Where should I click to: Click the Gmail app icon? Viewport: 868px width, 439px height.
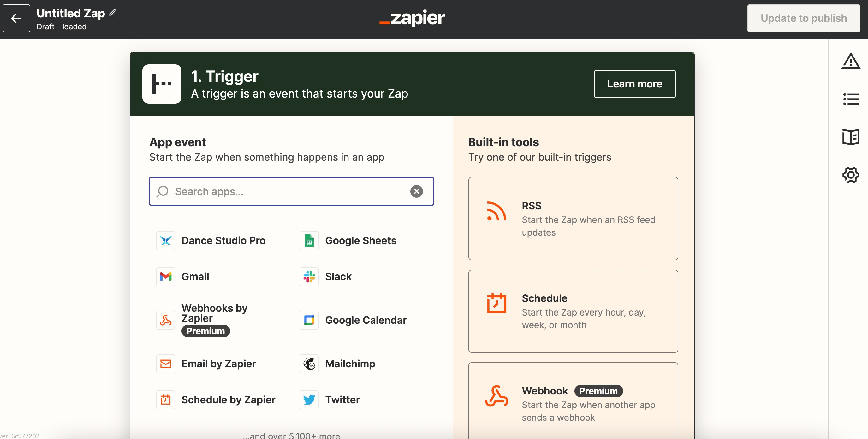coord(166,276)
